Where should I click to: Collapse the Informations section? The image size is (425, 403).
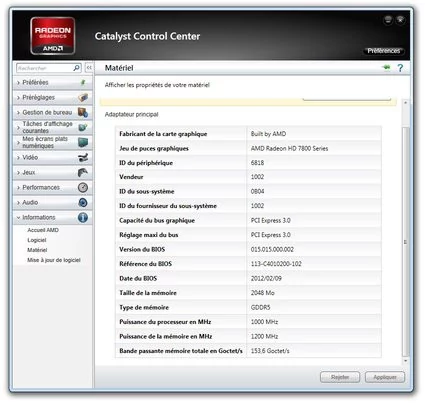[x=53, y=217]
